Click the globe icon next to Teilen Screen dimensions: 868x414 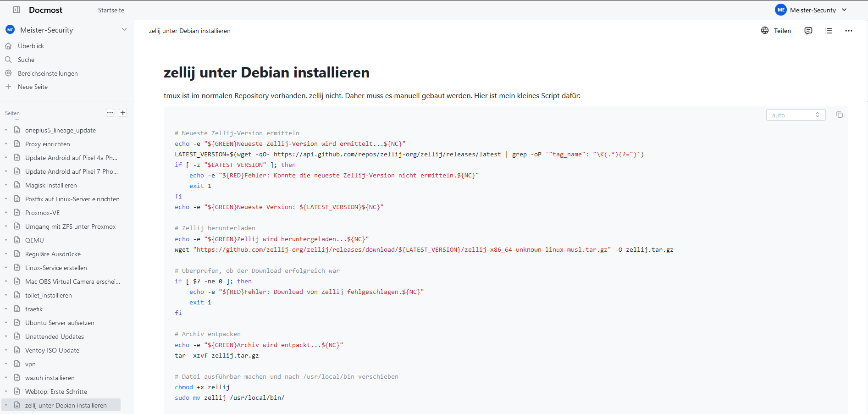click(764, 30)
